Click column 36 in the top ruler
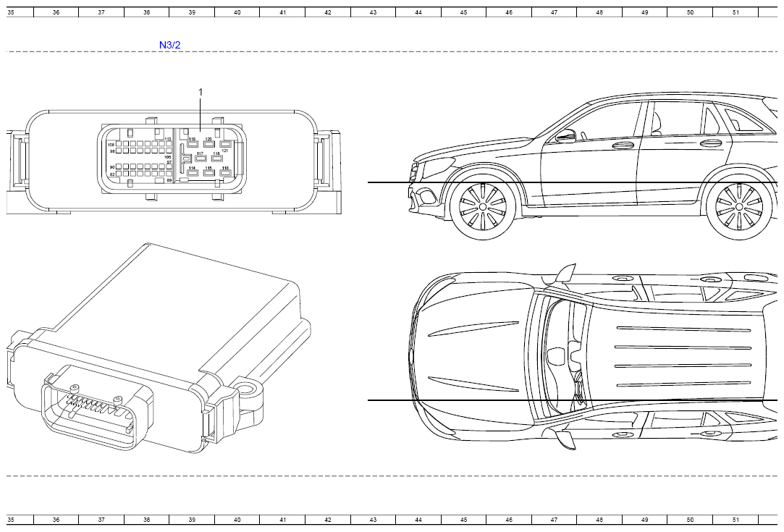Image resolution: width=784 pixels, height=532 pixels. coord(56,12)
